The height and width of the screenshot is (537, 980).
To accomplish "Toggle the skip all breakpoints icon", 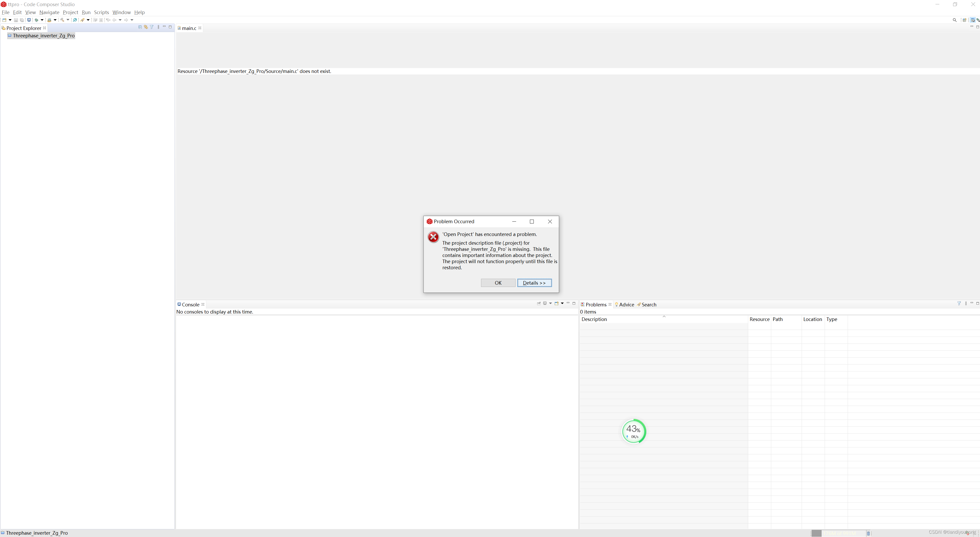I will point(75,20).
